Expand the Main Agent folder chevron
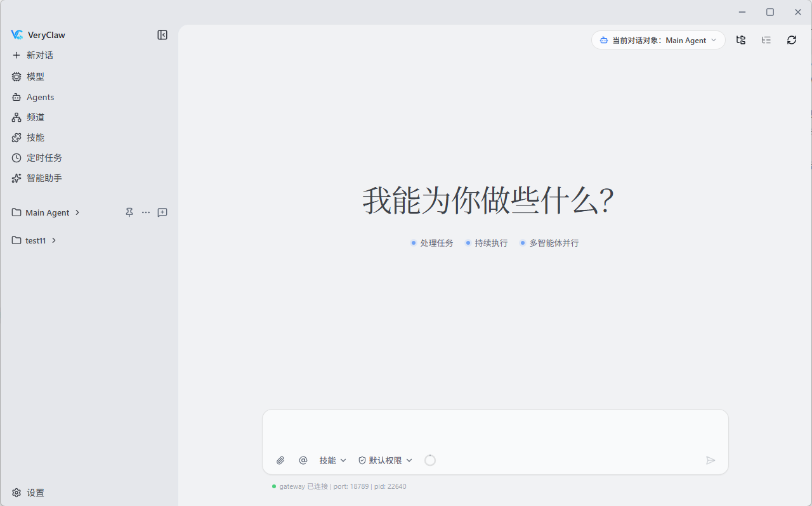 (x=77, y=212)
